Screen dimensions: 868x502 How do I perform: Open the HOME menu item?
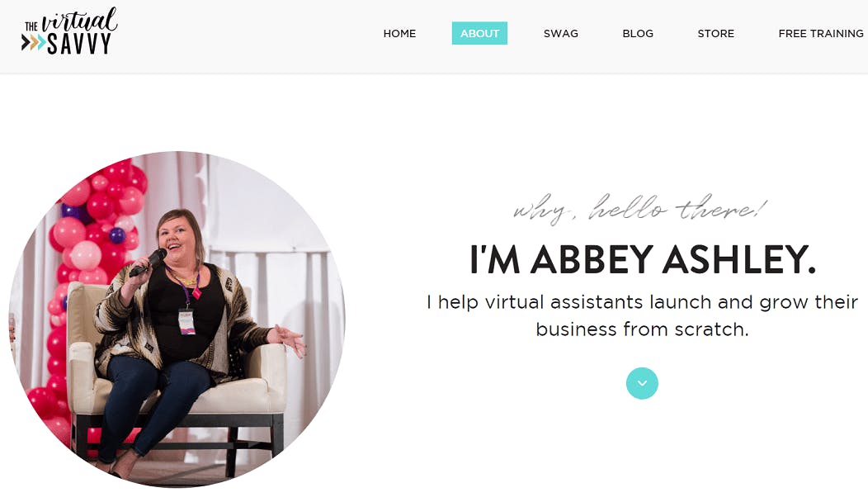click(x=399, y=33)
